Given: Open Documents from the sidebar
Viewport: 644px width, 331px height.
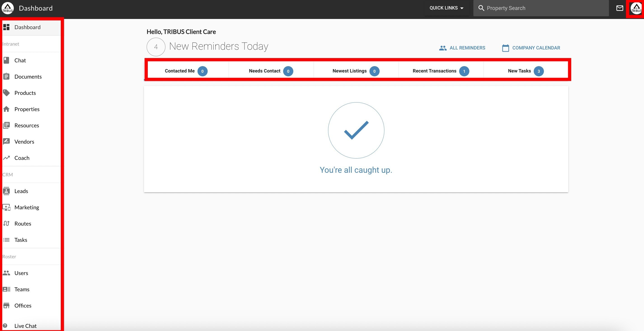Looking at the screenshot, I should coord(31,77).
